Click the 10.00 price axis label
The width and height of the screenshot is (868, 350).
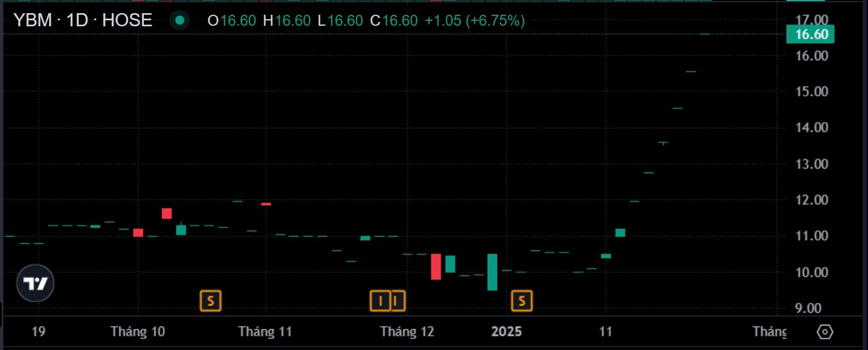(812, 272)
